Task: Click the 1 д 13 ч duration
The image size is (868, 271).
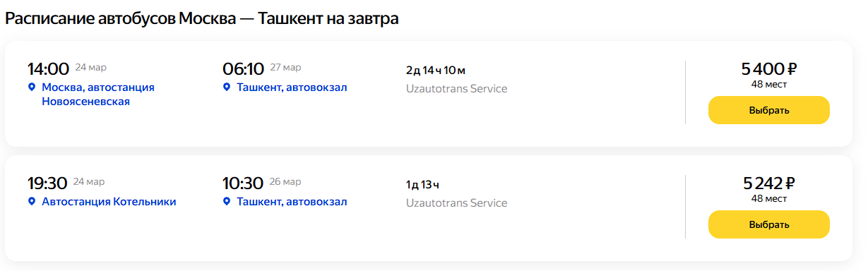Action: click(422, 185)
